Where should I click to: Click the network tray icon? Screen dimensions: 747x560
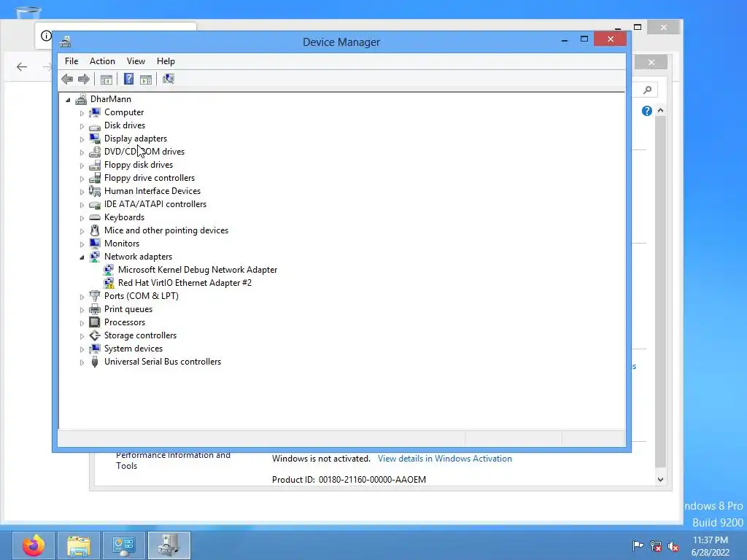point(656,546)
